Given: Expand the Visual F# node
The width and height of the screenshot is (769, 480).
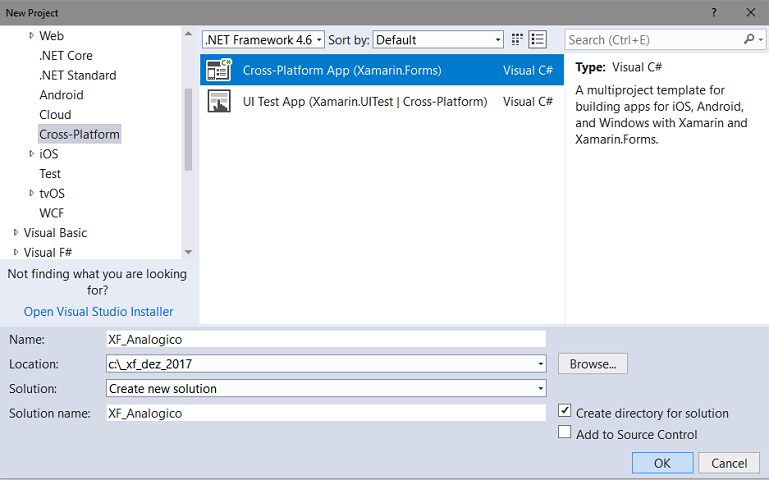Looking at the screenshot, I should (16, 252).
